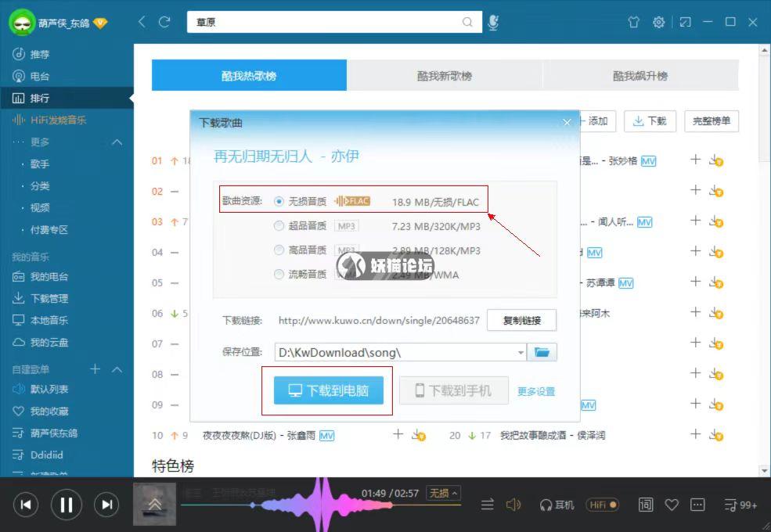Open the 耳机 headphone sound effect
The width and height of the screenshot is (771, 532).
[x=557, y=505]
